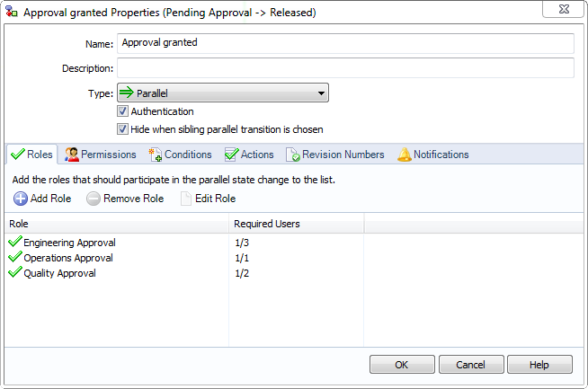Toggle the Authentication checkbox
Screen dimensions: 588x389
[x=122, y=111]
